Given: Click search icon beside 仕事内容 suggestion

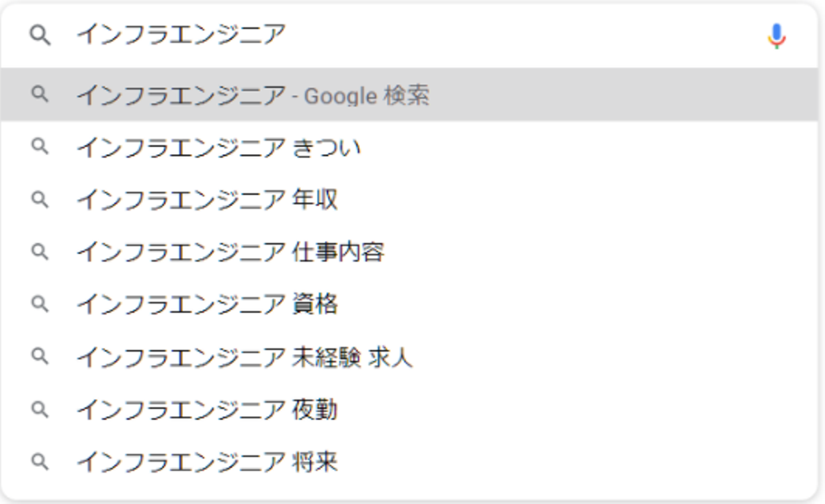Looking at the screenshot, I should (x=40, y=251).
